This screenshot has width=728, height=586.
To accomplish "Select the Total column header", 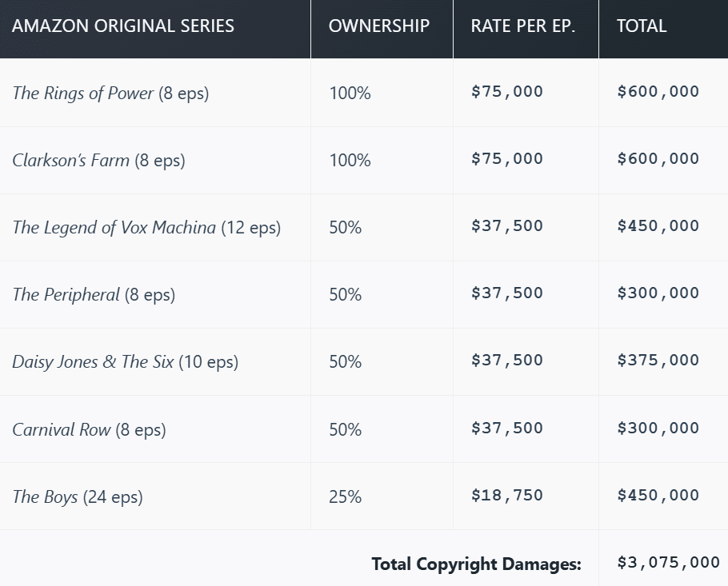I will coord(642,26).
